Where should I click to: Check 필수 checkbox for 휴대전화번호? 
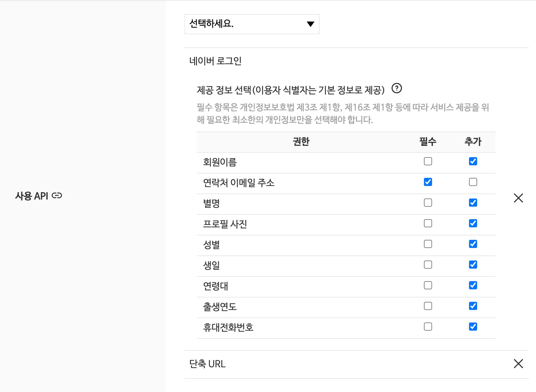click(428, 327)
